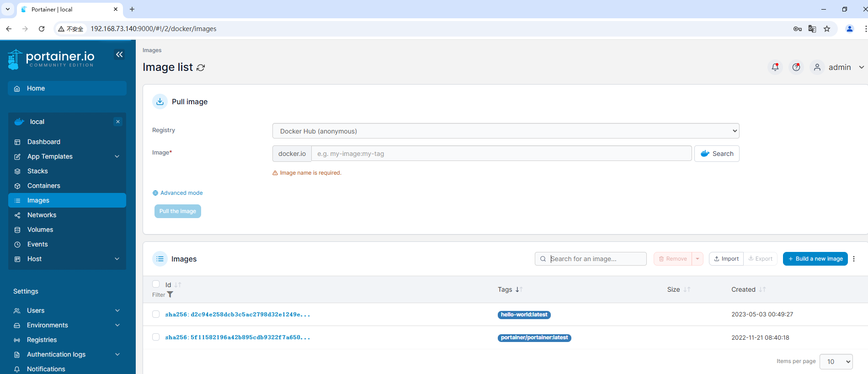This screenshot has height=374, width=868.
Task: Open Volumes in sidebar
Action: tap(67, 230)
